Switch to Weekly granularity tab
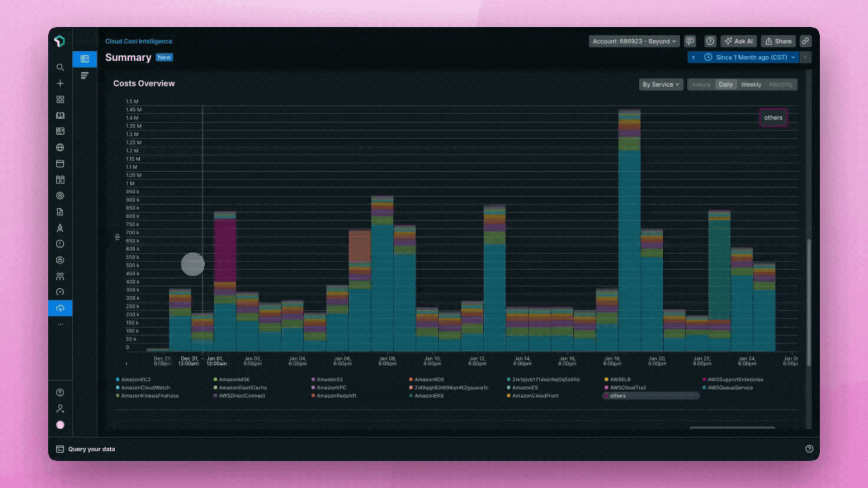868x488 pixels. 751,84
